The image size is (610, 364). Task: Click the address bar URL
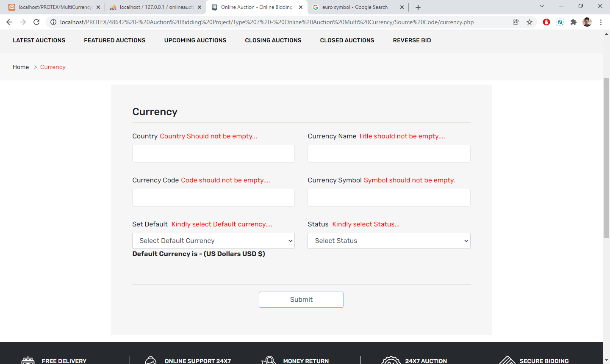(x=267, y=22)
